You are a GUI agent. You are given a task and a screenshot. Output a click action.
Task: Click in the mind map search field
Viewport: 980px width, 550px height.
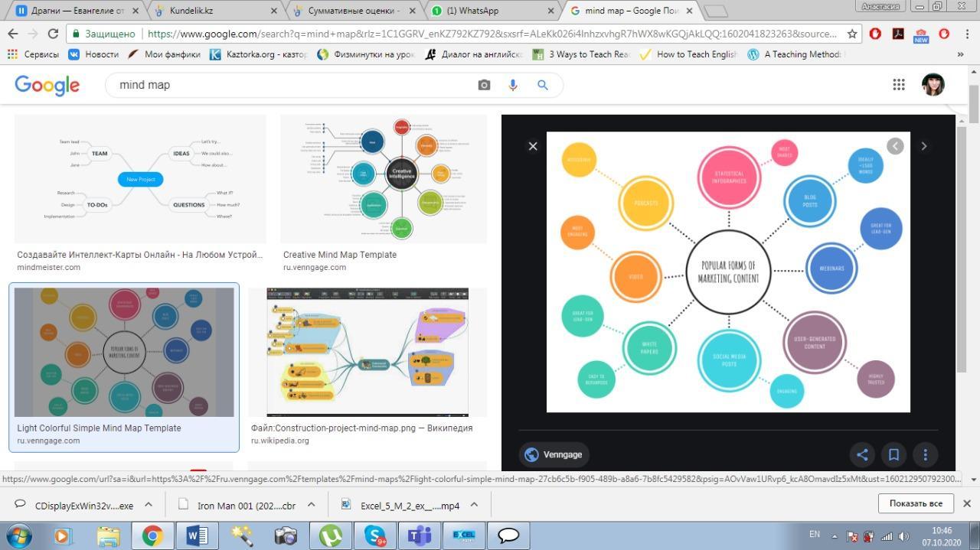click(291, 85)
